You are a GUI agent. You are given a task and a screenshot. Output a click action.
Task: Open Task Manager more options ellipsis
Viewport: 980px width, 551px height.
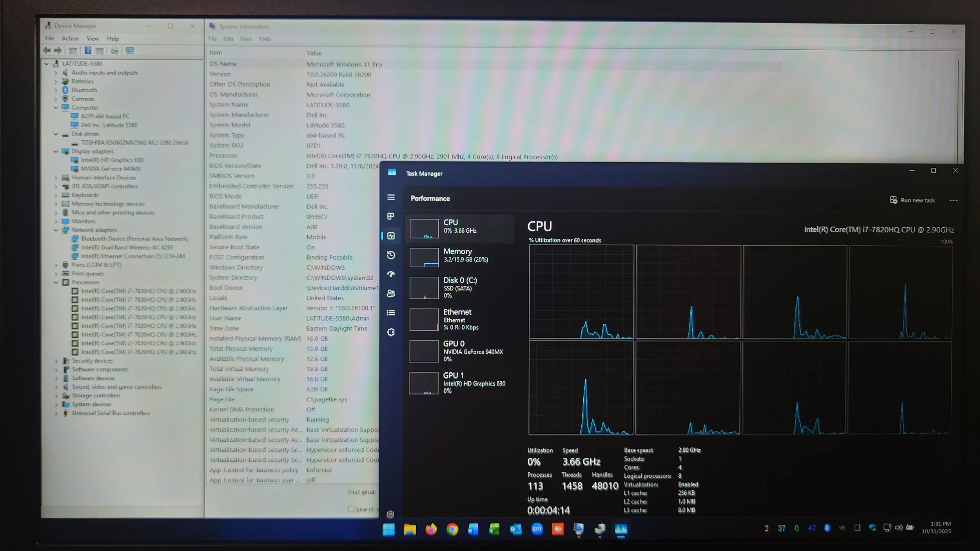[953, 200]
